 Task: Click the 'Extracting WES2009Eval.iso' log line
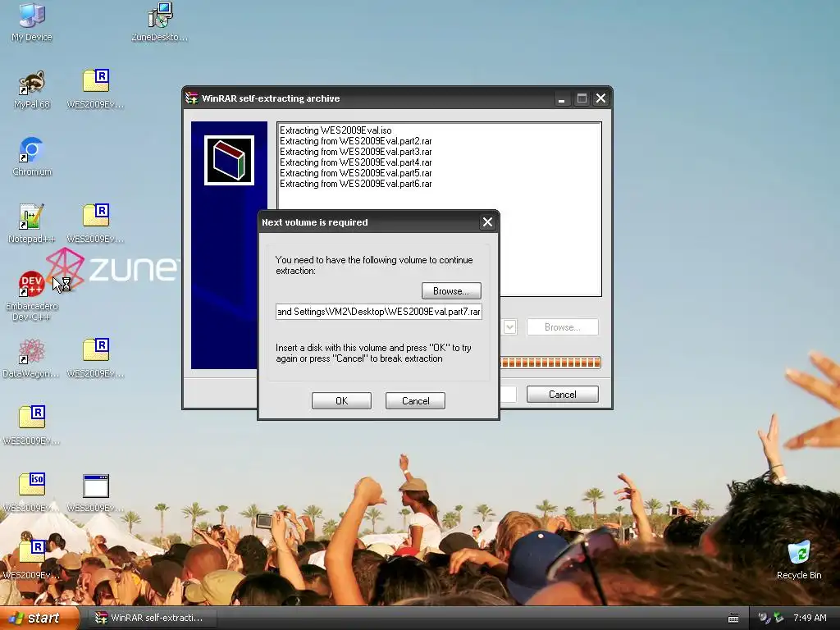pos(336,130)
